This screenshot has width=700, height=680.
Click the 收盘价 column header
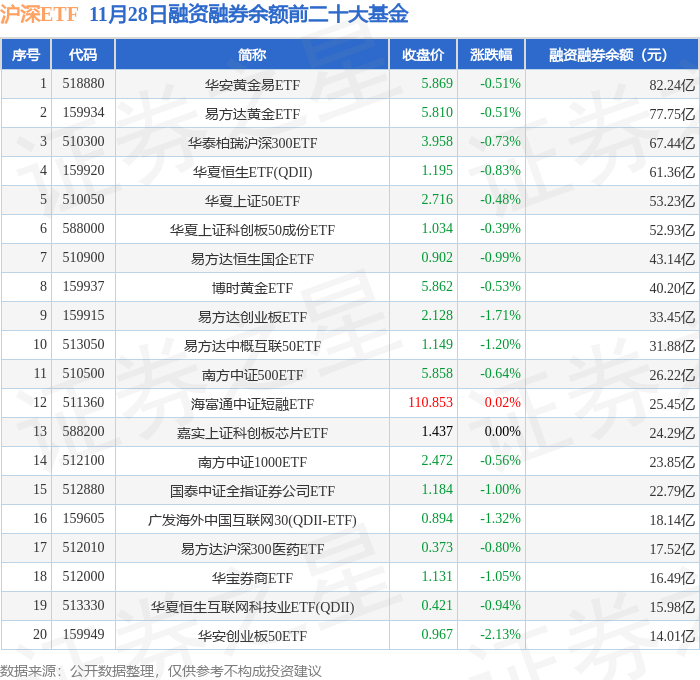423,55
